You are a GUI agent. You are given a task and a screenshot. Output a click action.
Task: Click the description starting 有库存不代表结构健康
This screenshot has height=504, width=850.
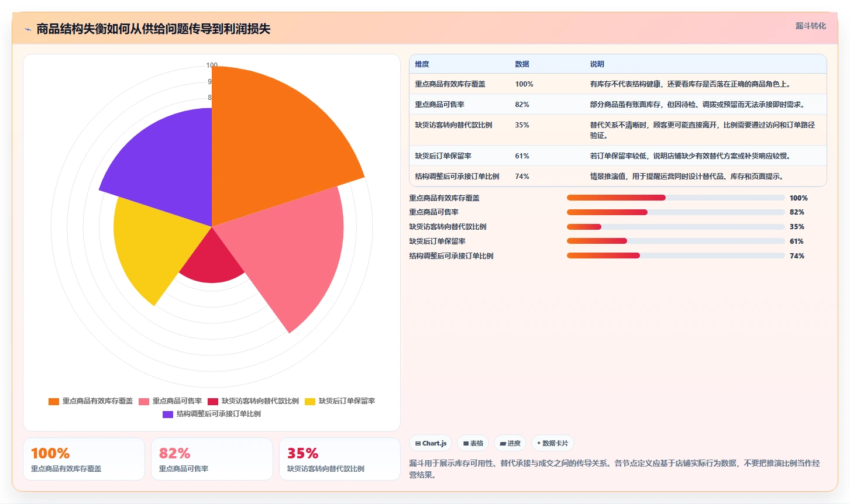click(691, 84)
